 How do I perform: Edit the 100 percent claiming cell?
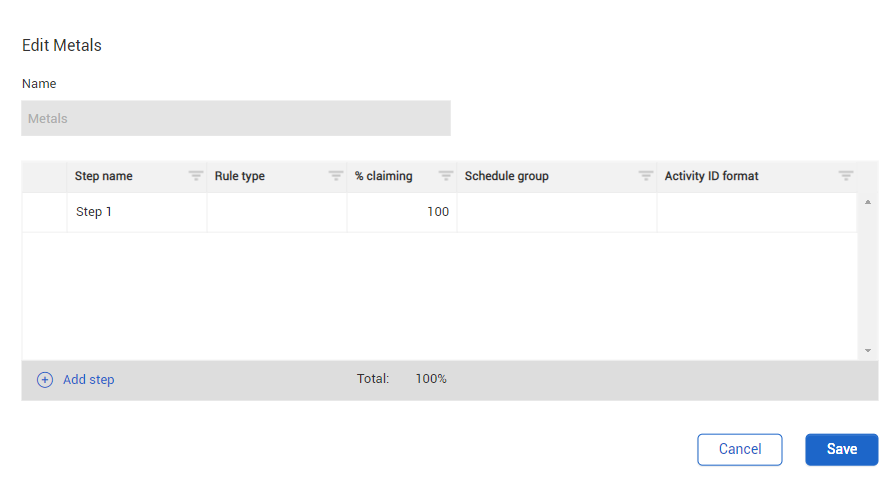click(402, 212)
